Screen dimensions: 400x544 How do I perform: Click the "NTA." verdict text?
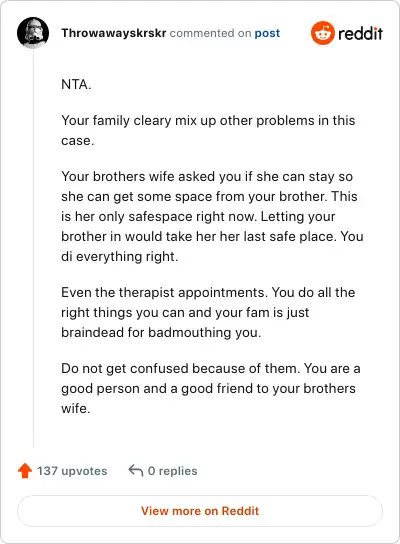(x=76, y=84)
